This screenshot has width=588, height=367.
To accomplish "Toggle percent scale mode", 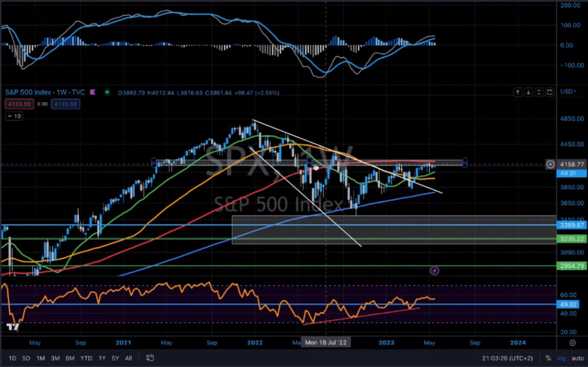I will pyautogui.click(x=548, y=358).
